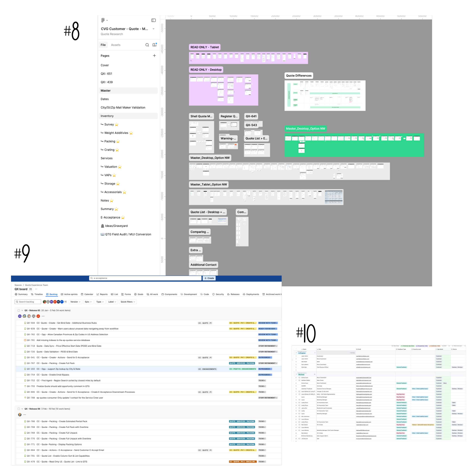This screenshot has width=476, height=476.
Task: Open the Quick filters dropdown
Action: pos(128,302)
